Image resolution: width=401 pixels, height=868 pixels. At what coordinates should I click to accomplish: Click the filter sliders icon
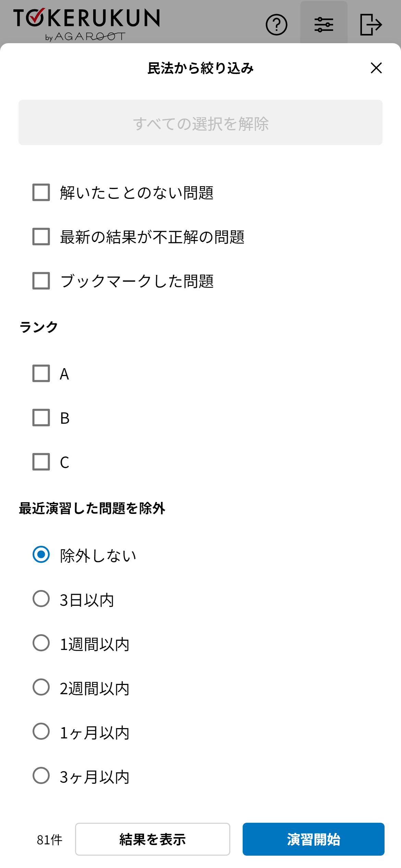324,25
